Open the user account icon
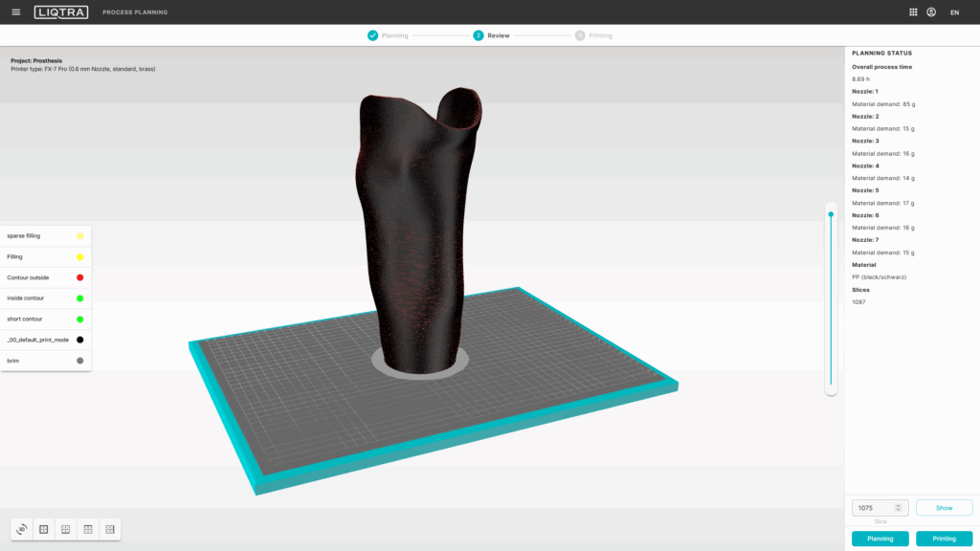Viewport: 980px width, 551px height. (x=931, y=12)
